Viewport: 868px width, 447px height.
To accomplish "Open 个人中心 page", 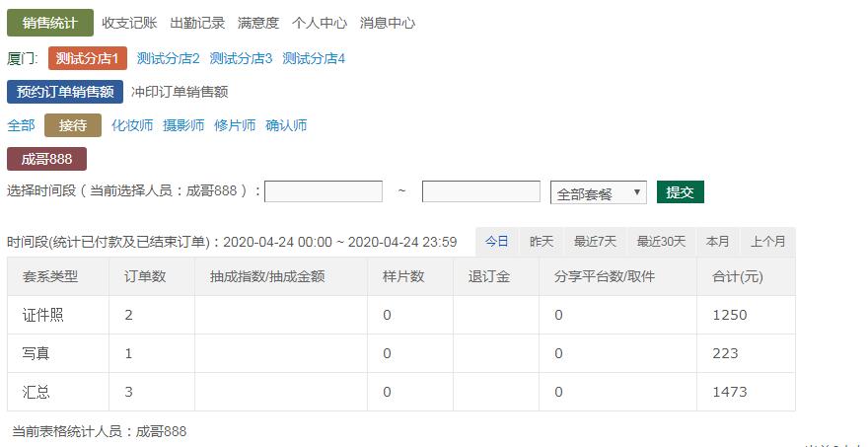I will click(320, 23).
